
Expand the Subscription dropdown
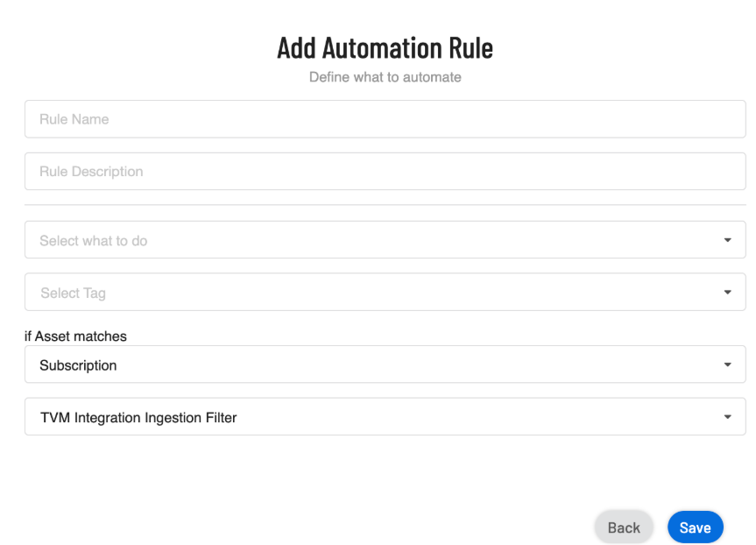click(x=385, y=365)
